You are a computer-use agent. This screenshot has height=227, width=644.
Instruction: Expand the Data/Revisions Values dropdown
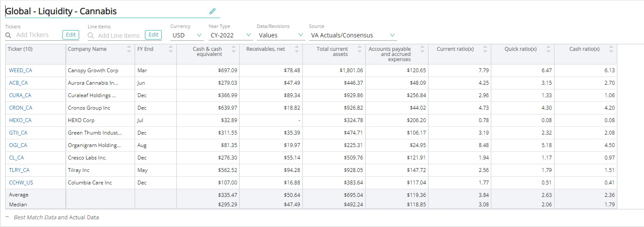[280, 35]
